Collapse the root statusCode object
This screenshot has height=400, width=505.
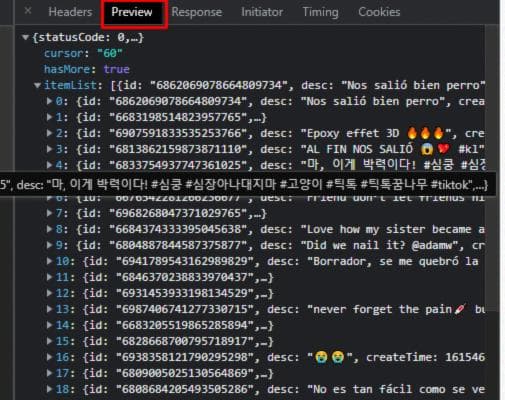pos(25,37)
